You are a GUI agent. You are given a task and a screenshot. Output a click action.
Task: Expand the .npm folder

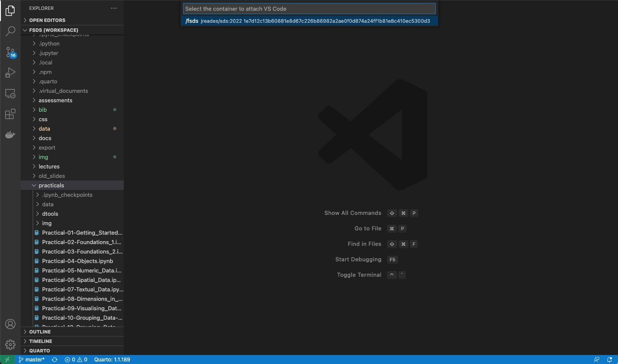pyautogui.click(x=72, y=72)
